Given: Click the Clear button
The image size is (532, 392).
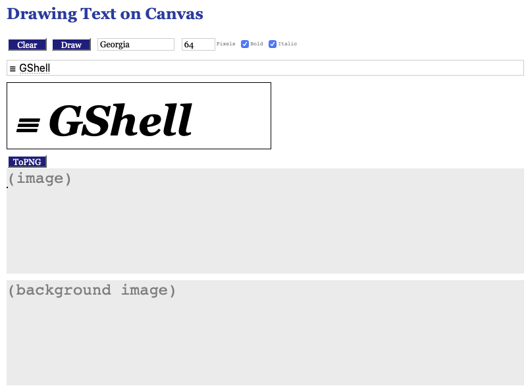Looking at the screenshot, I should tap(27, 45).
